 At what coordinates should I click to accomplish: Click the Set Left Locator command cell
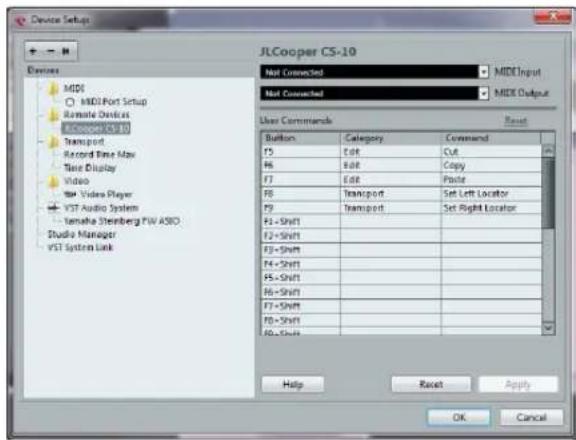point(491,194)
